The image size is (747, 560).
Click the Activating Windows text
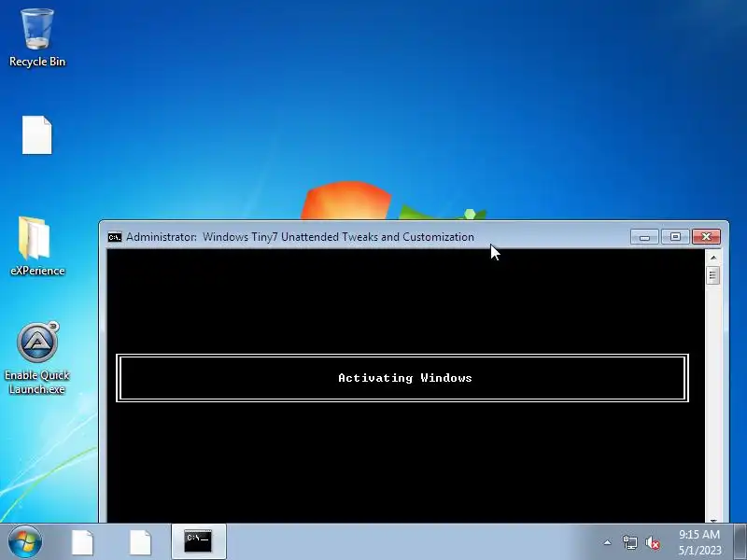click(405, 378)
